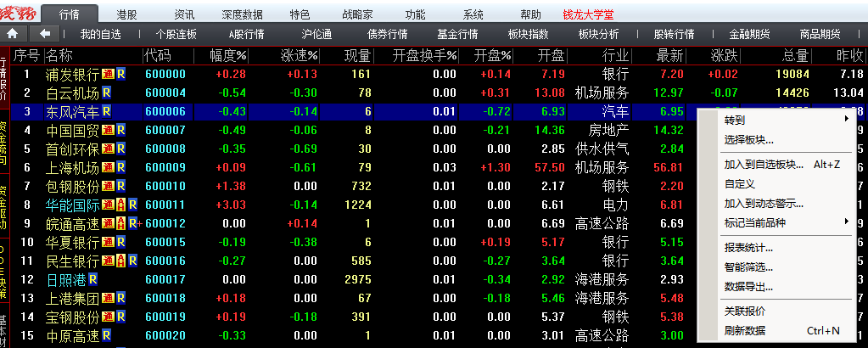Open the 系统 menu

[x=473, y=15]
